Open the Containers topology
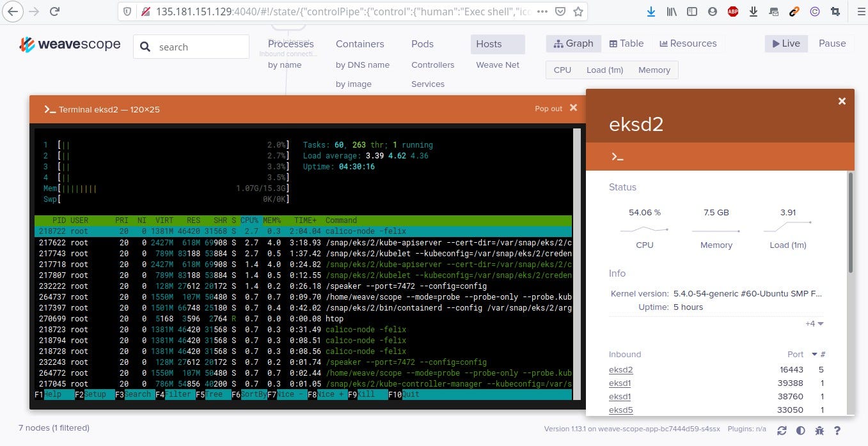 click(360, 44)
